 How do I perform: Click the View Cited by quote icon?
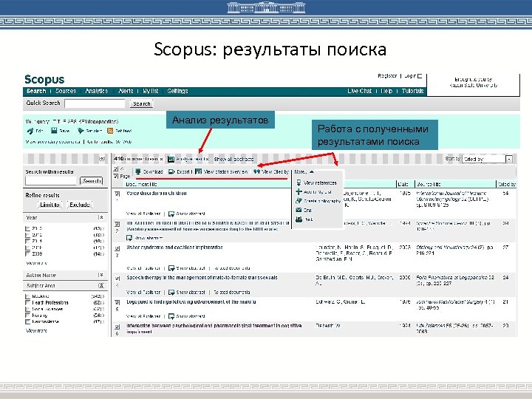click(257, 171)
